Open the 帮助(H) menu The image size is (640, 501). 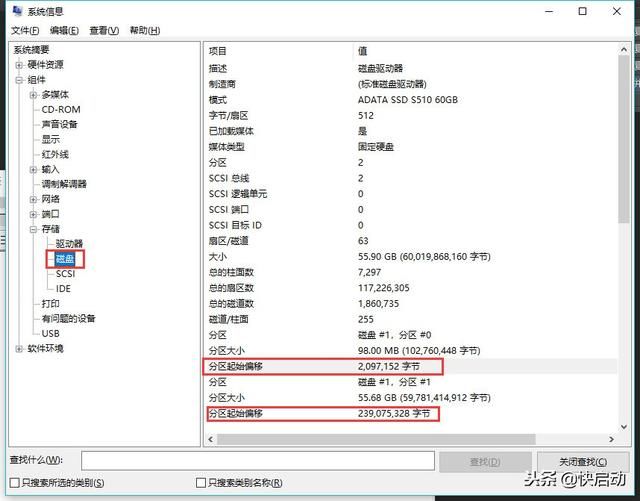[x=144, y=31]
